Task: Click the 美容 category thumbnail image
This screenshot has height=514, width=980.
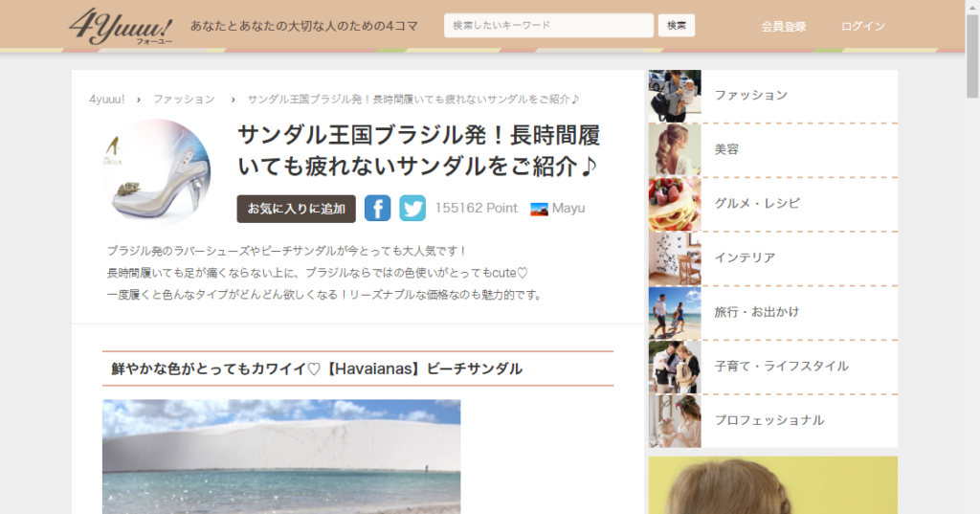Action: click(x=675, y=150)
